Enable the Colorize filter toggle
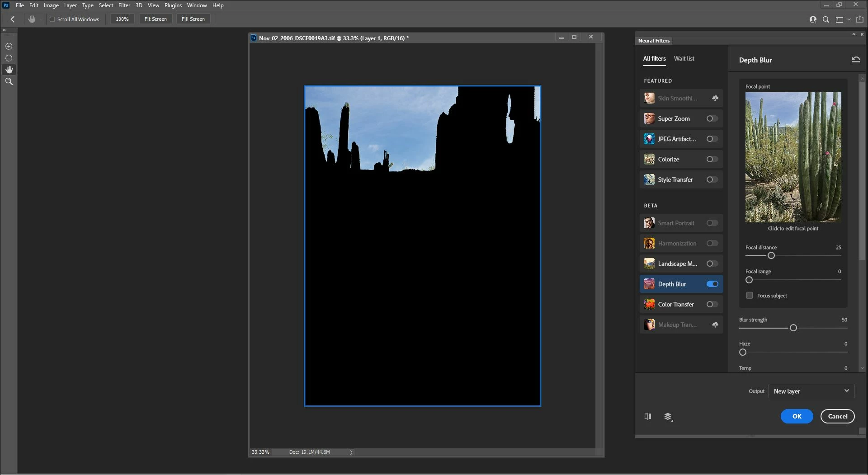The width and height of the screenshot is (868, 475). (x=712, y=159)
